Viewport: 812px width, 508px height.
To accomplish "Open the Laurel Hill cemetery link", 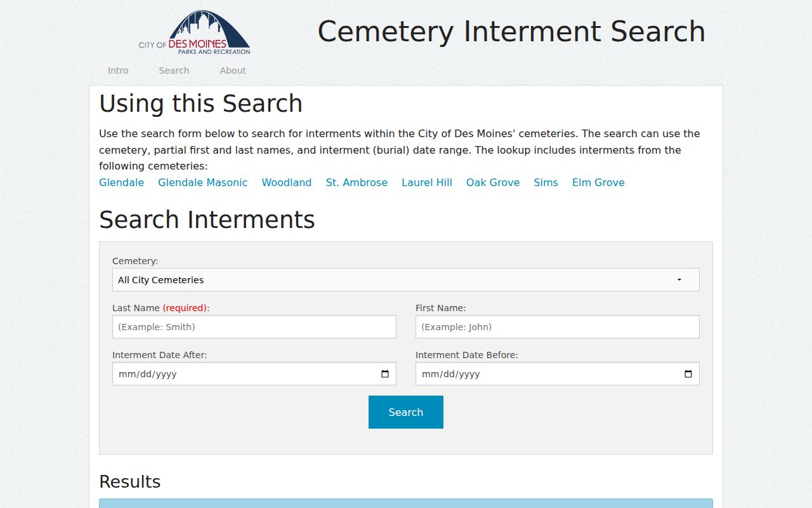I will [427, 182].
